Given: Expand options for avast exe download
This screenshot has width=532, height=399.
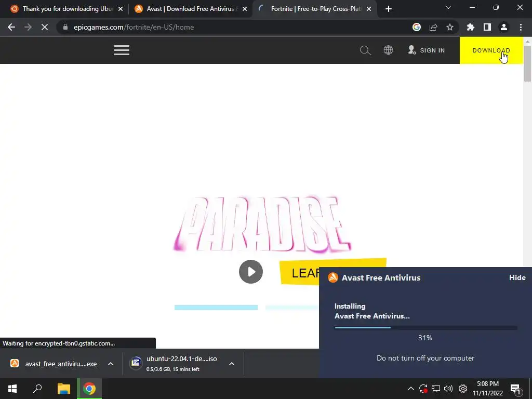Looking at the screenshot, I should click(x=111, y=364).
